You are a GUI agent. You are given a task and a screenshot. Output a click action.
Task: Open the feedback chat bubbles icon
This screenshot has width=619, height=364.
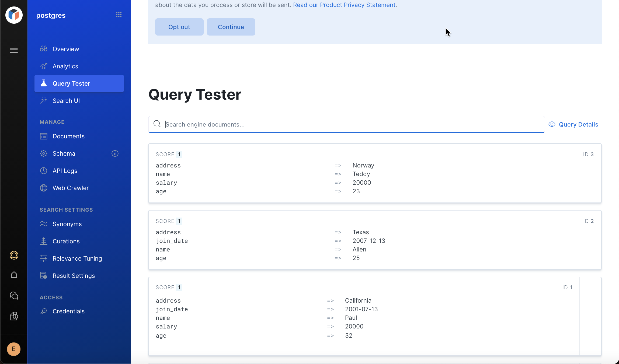pos(14,296)
